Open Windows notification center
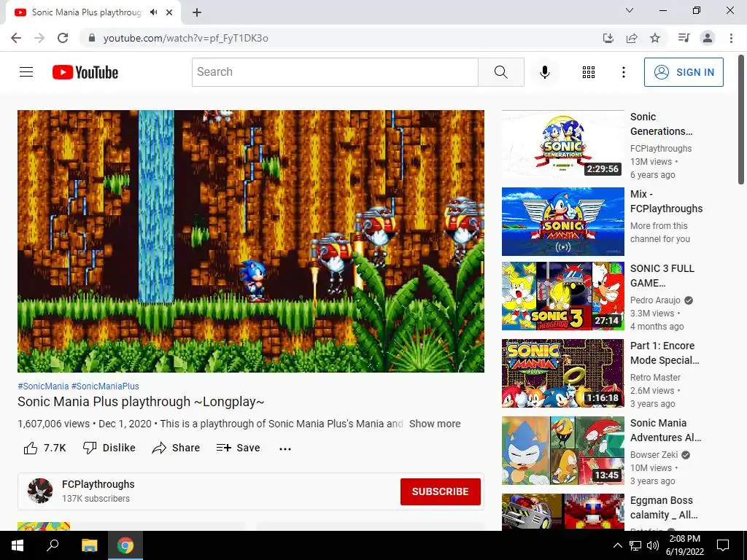Screen dimensions: 747x560 coord(723,545)
